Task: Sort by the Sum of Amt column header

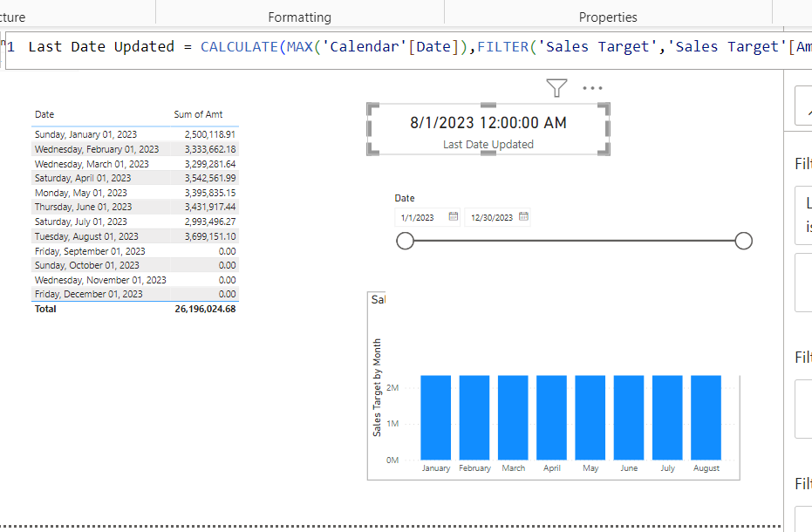Action: pos(198,114)
